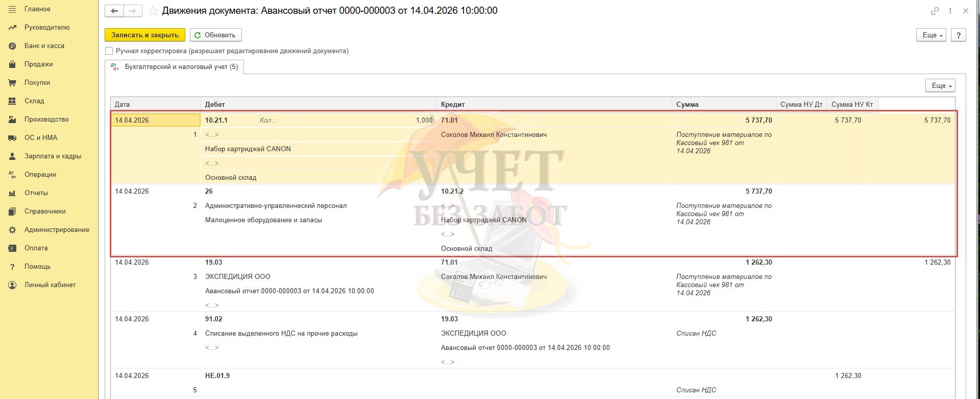
Task: Go to the Production section in sidebar
Action: tap(46, 120)
